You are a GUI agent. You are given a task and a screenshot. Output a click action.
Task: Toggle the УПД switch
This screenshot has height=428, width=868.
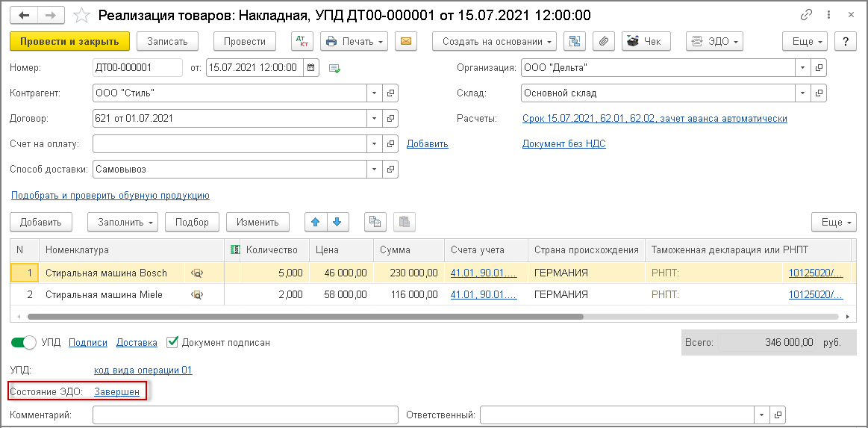point(23,343)
